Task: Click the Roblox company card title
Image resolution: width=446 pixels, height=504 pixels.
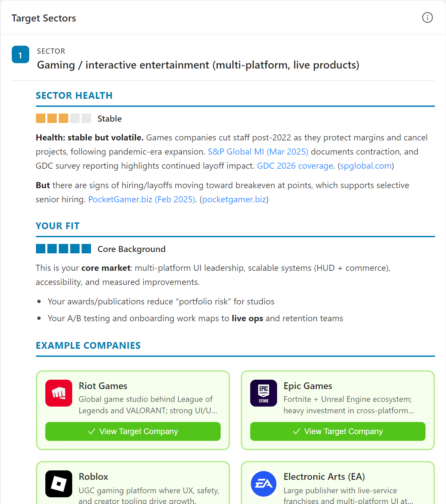Action: (x=93, y=476)
